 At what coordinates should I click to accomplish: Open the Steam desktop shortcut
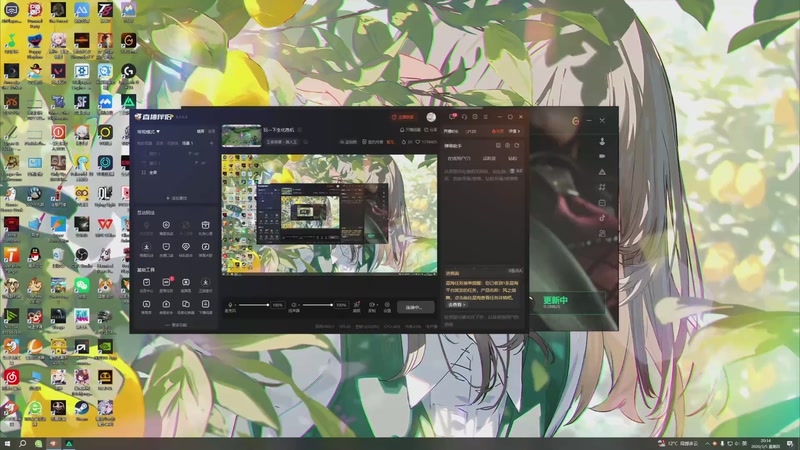click(82, 409)
